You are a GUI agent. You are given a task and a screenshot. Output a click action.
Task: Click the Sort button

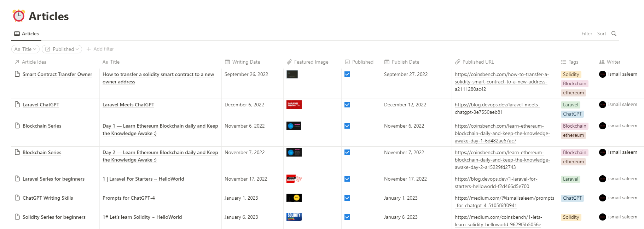[x=602, y=34]
